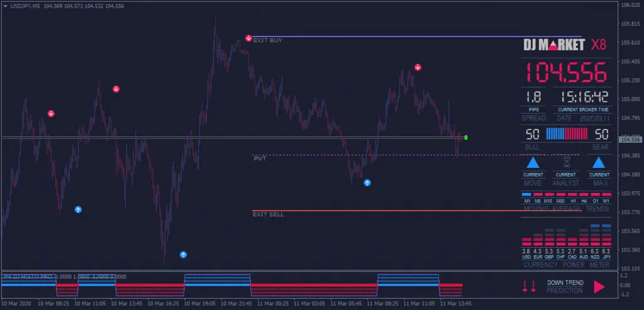This screenshot has width=644, height=310.
Task: Click the Current Analyst hourglass icon
Action: tap(567, 163)
